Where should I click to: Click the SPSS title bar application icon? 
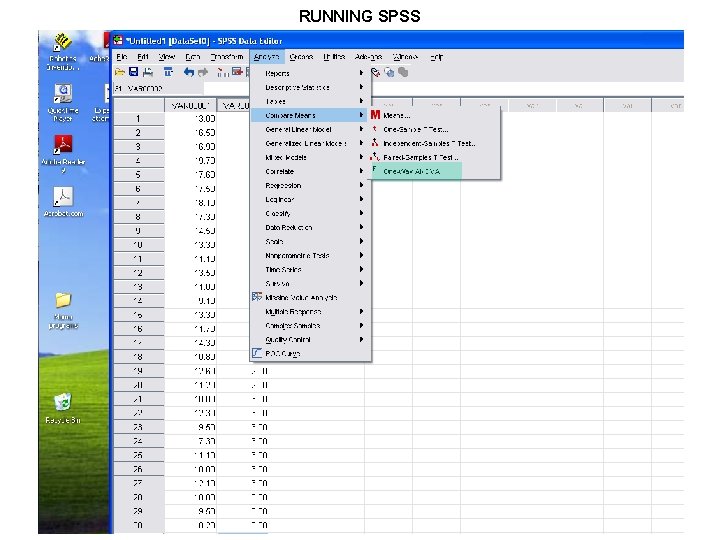click(118, 40)
